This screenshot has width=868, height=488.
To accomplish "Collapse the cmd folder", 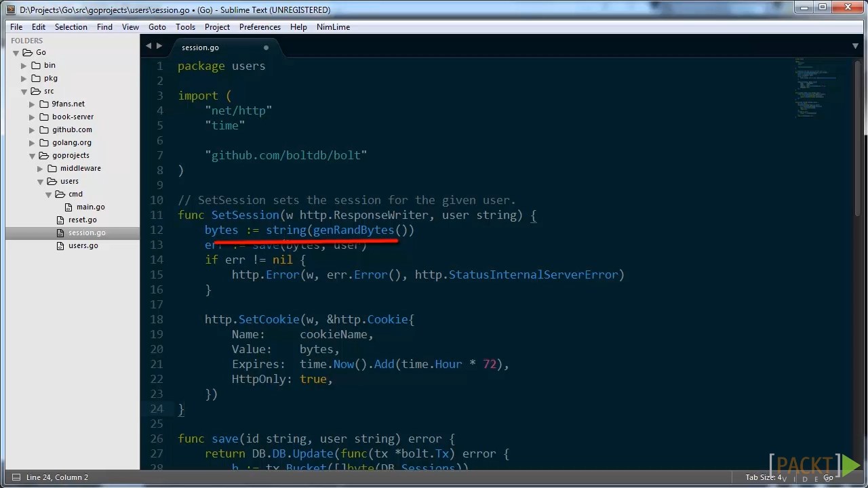I will click(x=48, y=195).
